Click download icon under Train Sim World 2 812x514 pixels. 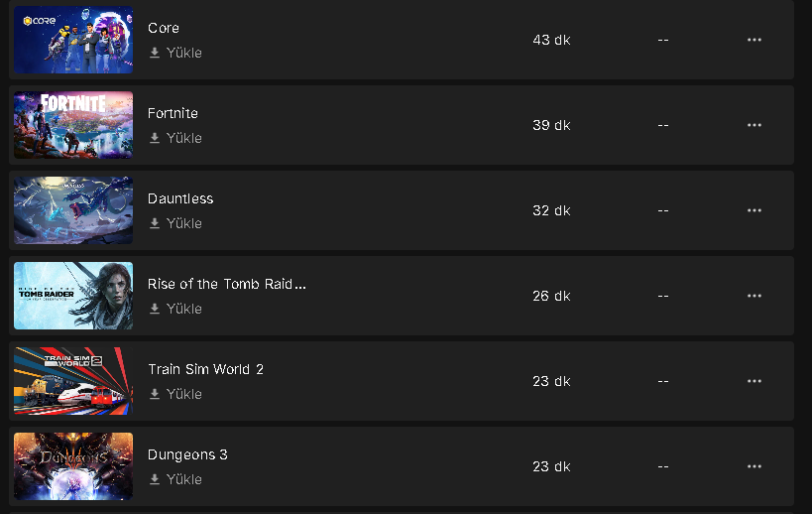tap(155, 394)
